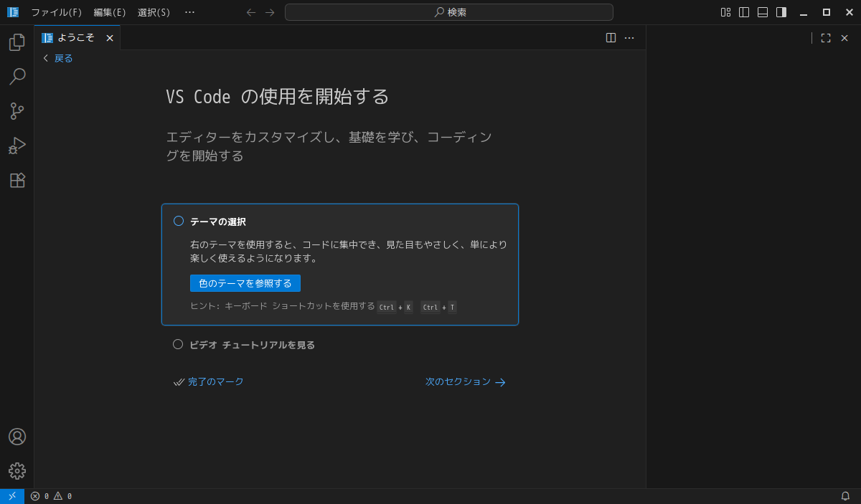Split the editor to the right

coord(611,38)
